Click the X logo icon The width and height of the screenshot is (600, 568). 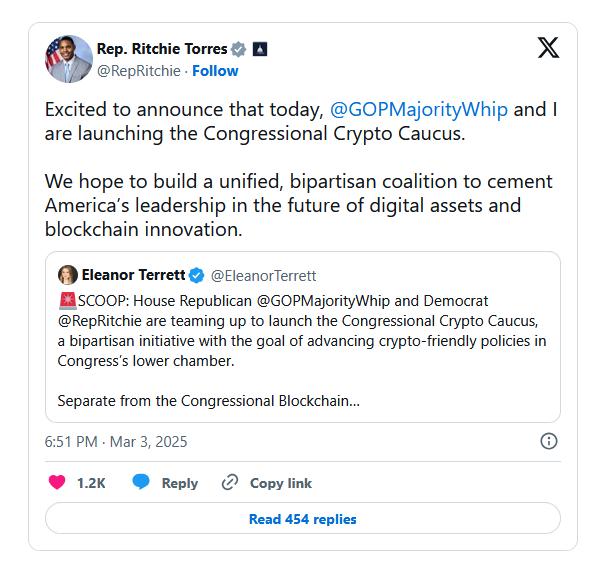click(548, 47)
